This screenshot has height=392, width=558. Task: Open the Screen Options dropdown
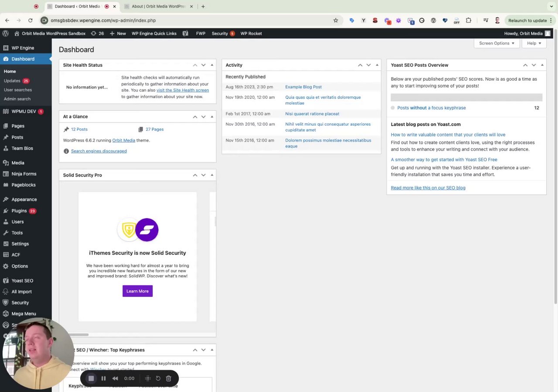point(497,43)
